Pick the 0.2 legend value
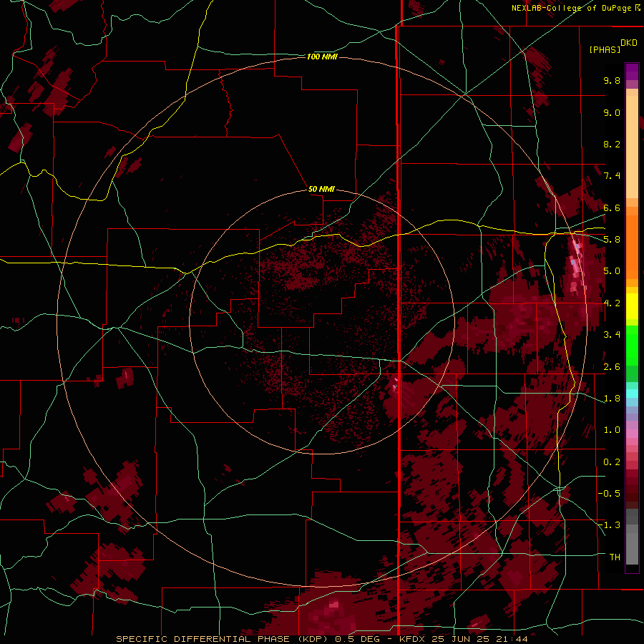The image size is (644, 644). click(x=612, y=462)
